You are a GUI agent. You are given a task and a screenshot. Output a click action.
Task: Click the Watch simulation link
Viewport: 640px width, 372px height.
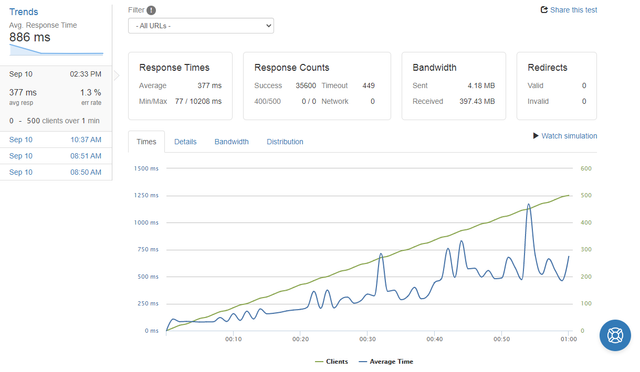pos(569,136)
